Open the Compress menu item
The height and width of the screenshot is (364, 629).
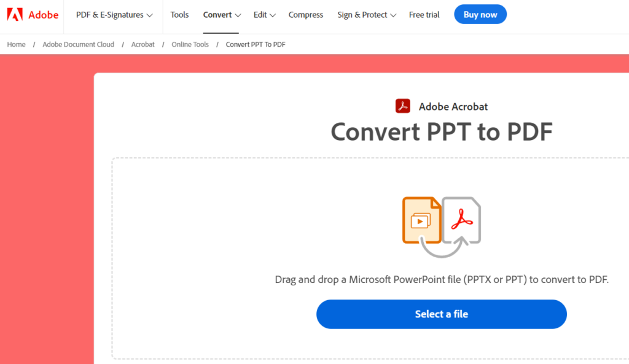click(x=305, y=15)
